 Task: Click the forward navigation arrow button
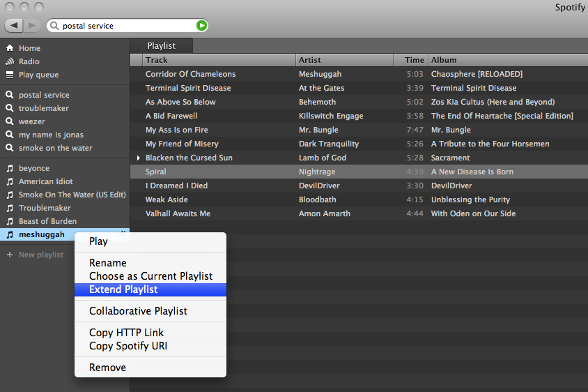[x=32, y=26]
